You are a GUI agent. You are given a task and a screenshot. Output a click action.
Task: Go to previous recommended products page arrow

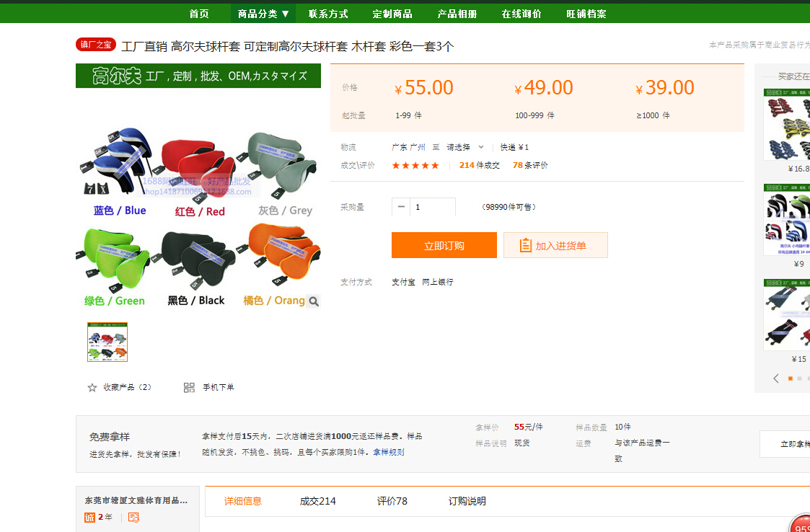coord(776,378)
